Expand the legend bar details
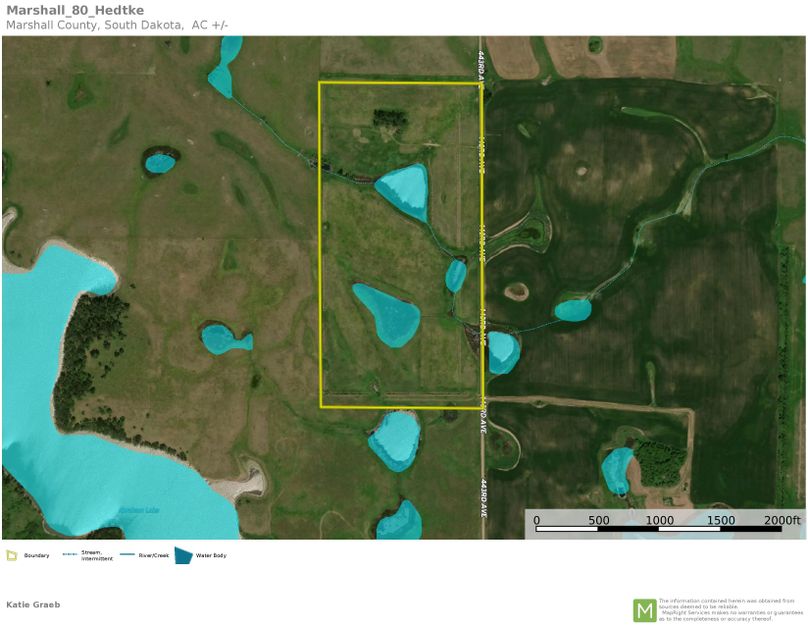 tap(400, 555)
